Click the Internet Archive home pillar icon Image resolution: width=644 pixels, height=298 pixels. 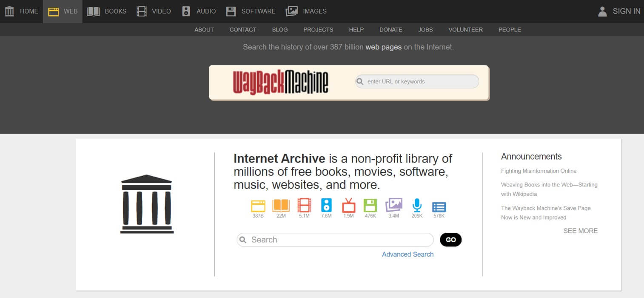(x=9, y=11)
